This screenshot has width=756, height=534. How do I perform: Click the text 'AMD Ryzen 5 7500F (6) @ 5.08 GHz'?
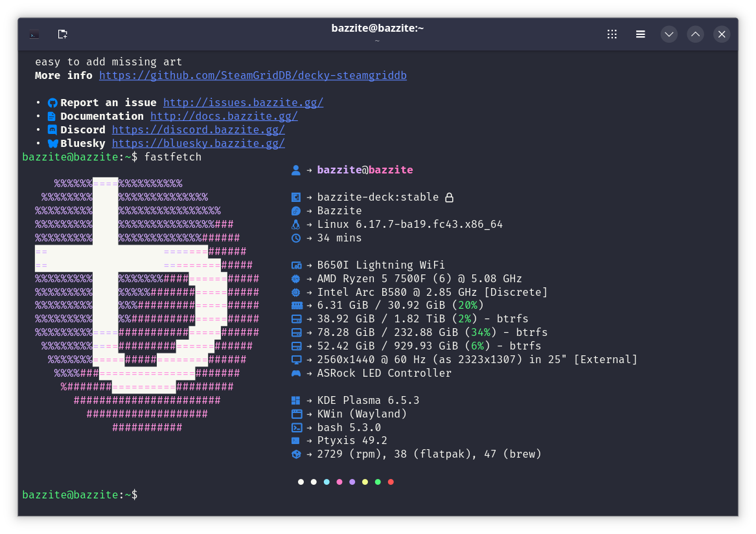[x=420, y=278]
